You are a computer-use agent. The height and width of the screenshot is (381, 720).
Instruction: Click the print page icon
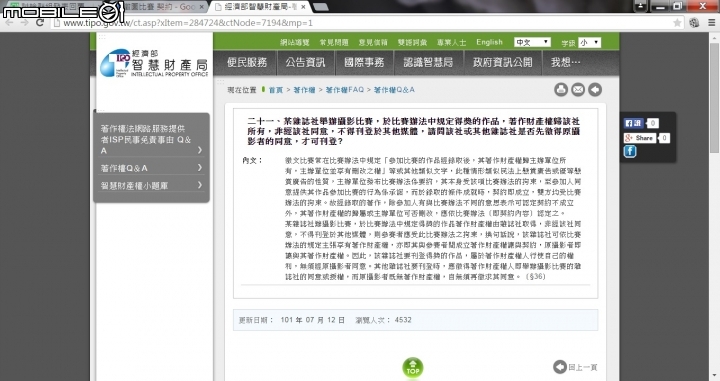pos(561,90)
